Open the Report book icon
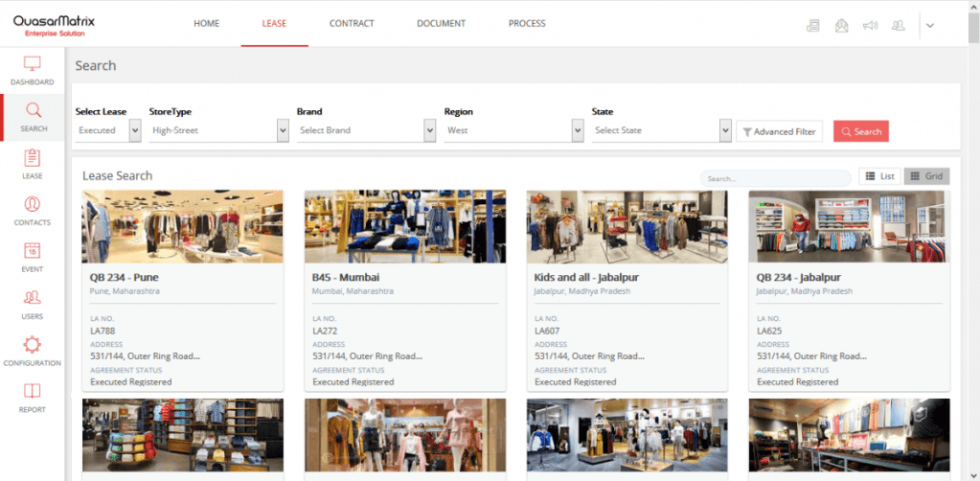Viewport: 980px width, 481px height. click(x=33, y=392)
